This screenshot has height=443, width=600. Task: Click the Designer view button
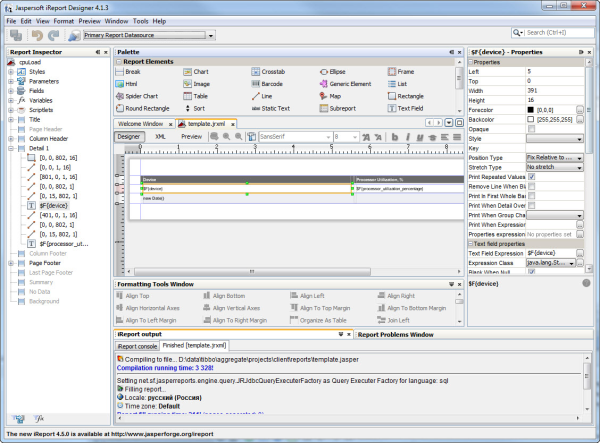129,137
